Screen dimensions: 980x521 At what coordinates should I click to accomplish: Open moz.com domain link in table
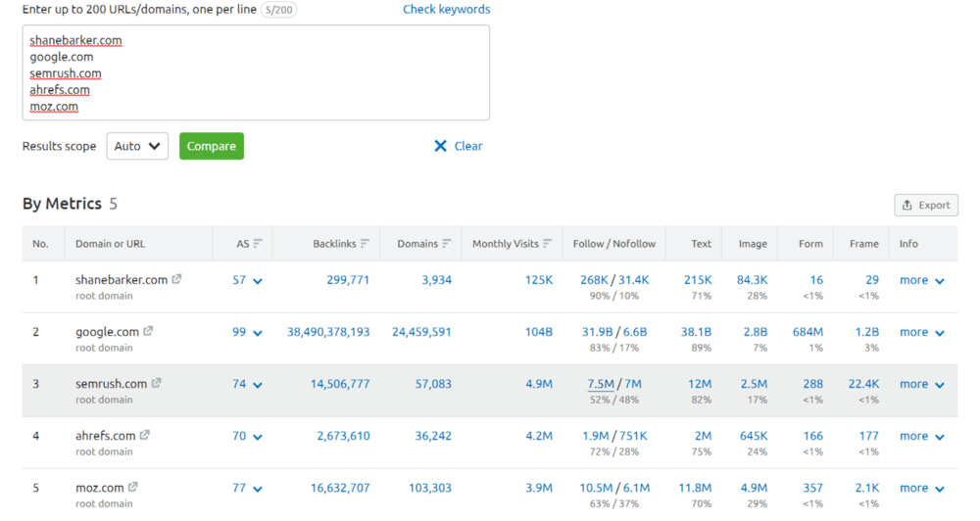(99, 488)
